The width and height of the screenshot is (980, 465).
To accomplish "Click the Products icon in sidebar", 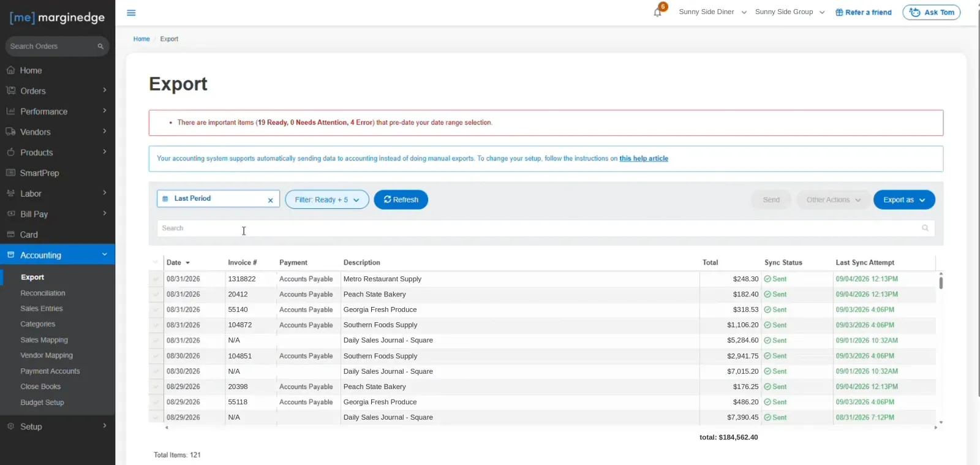I will click(x=10, y=153).
